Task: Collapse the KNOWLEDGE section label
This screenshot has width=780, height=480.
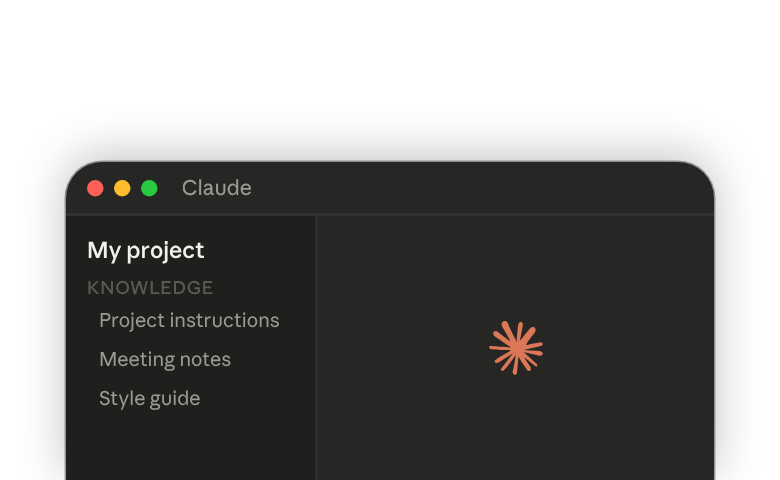Action: point(150,288)
